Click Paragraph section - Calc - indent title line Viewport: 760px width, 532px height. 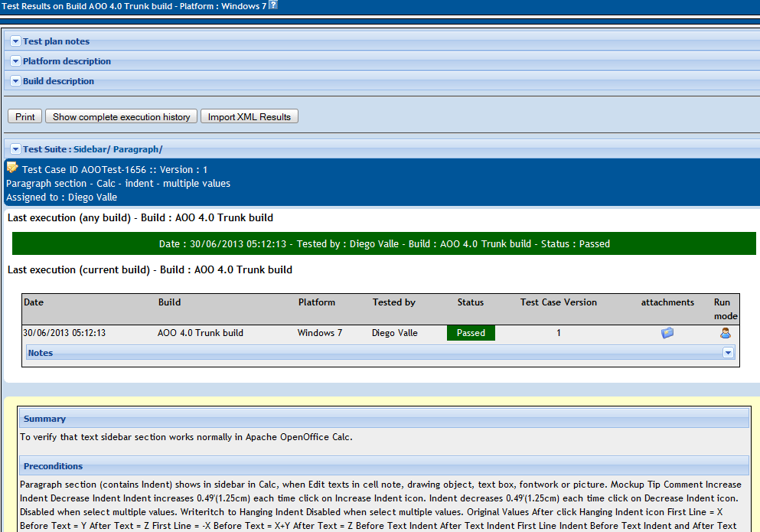pos(119,183)
